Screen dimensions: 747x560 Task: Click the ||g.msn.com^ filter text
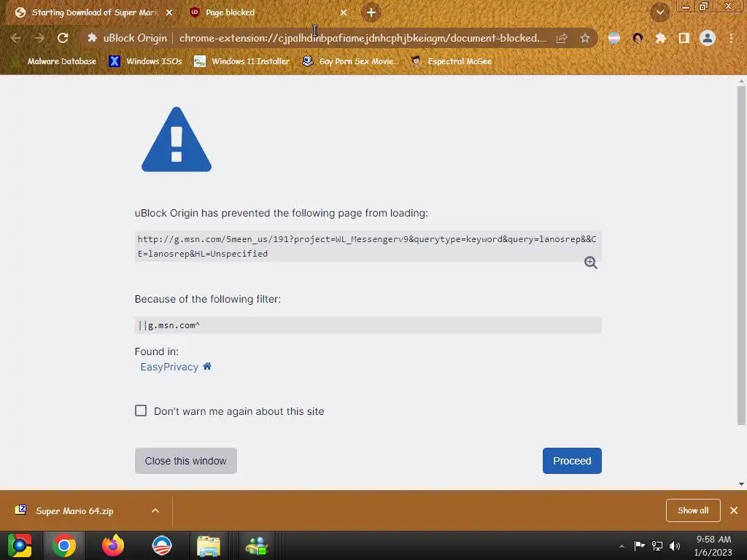(169, 325)
